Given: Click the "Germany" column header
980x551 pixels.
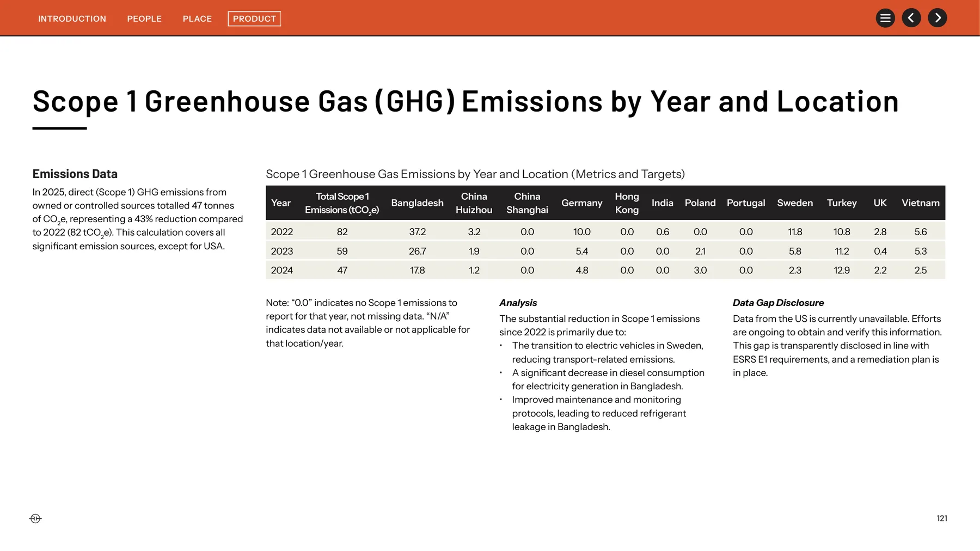Looking at the screenshot, I should pos(582,203).
